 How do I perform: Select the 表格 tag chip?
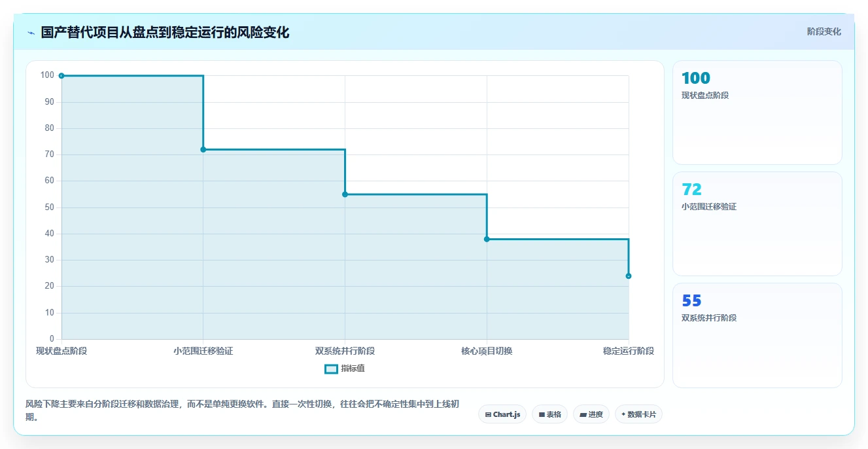549,414
